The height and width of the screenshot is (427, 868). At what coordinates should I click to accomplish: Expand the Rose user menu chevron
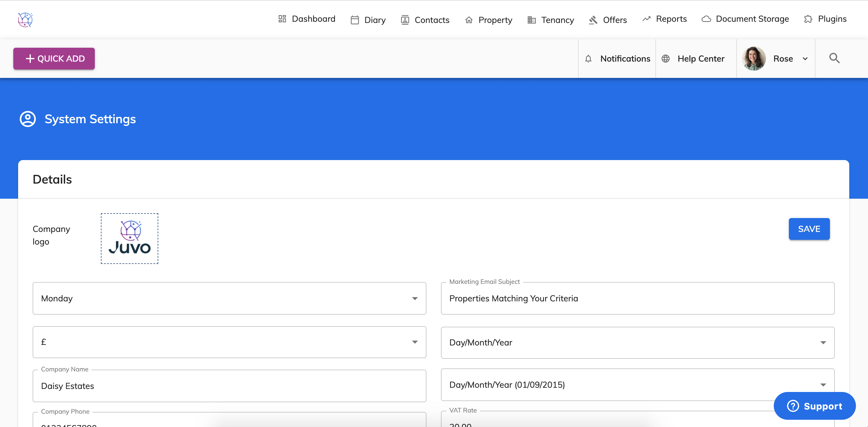(805, 59)
